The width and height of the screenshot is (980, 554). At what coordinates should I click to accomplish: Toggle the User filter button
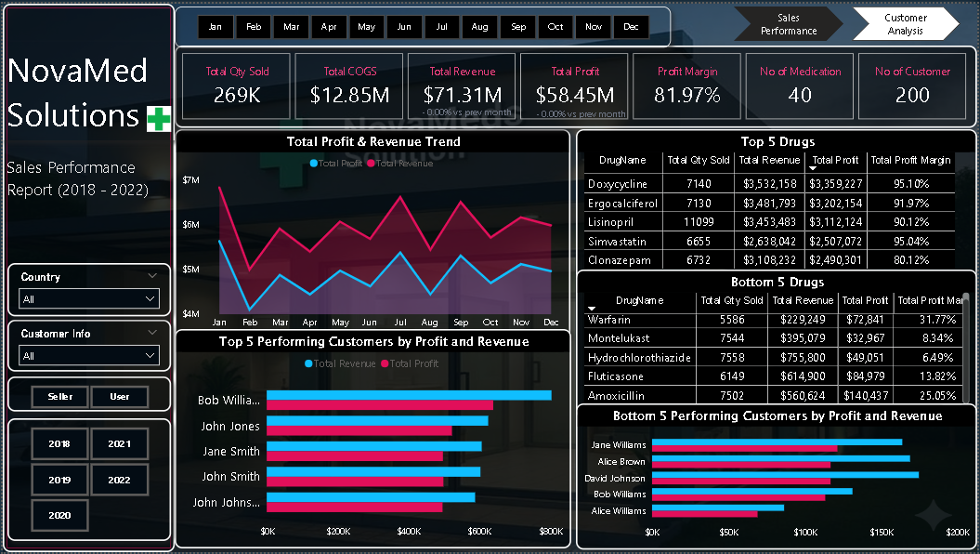pos(120,396)
